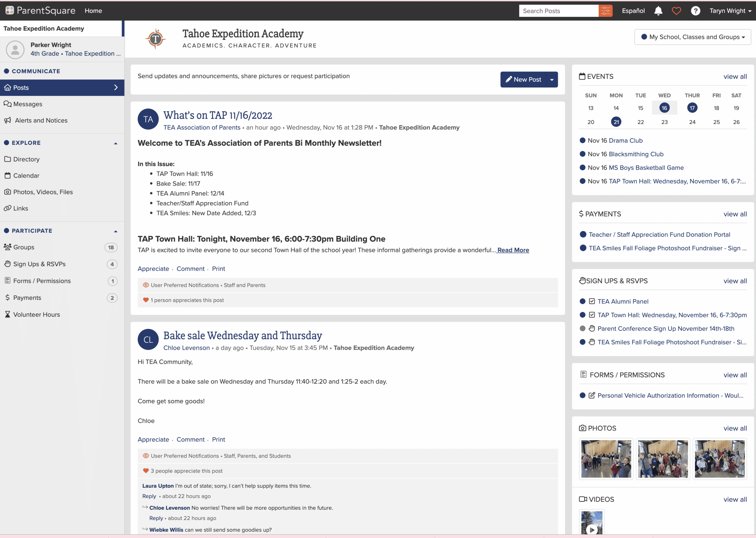
Task: Select November 21 on the calendar
Action: [x=616, y=122]
